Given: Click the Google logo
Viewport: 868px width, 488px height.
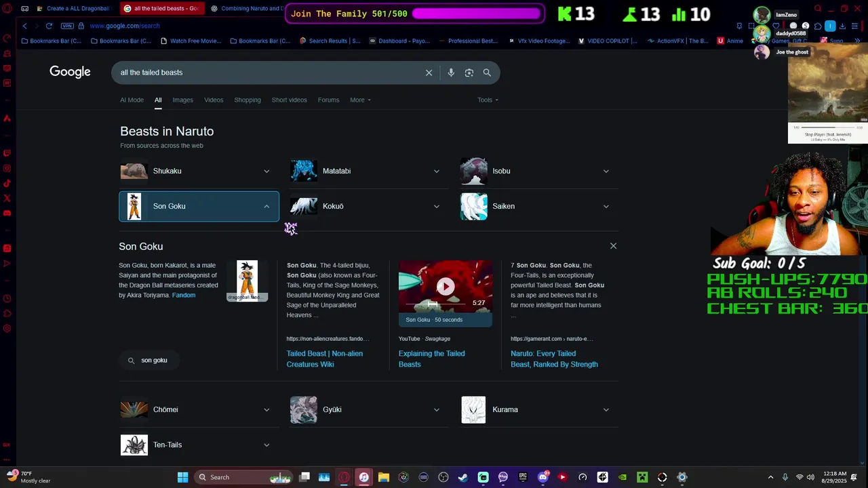Looking at the screenshot, I should [70, 72].
